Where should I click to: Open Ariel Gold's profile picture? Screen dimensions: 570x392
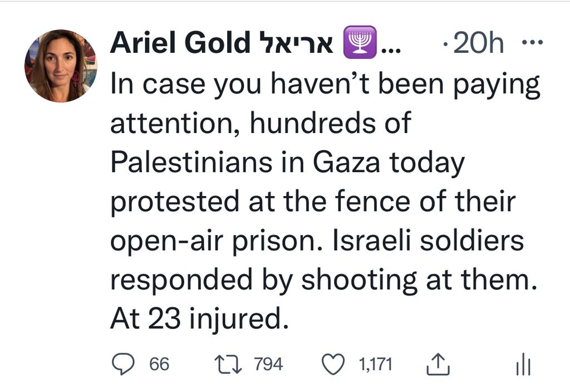(x=60, y=66)
